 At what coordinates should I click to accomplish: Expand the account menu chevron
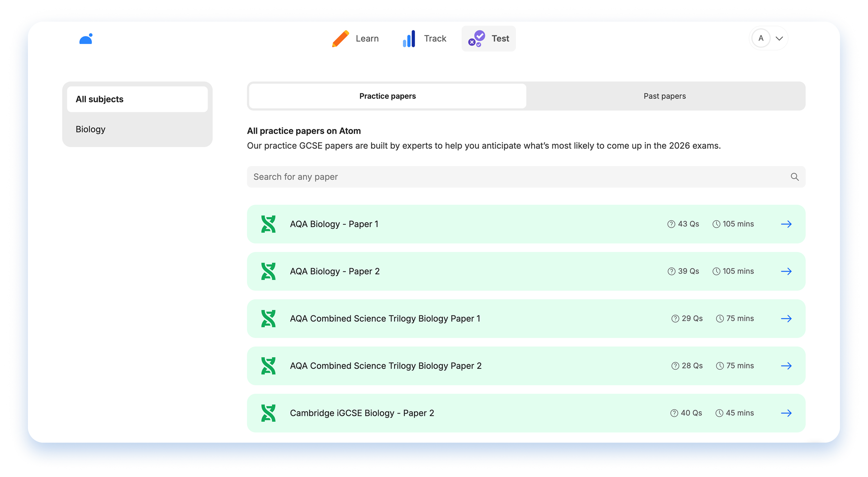coord(779,38)
